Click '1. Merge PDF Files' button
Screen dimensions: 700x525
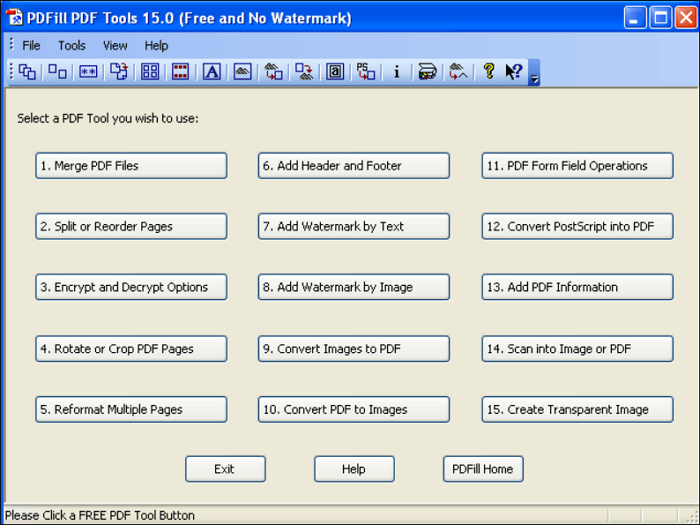click(131, 166)
